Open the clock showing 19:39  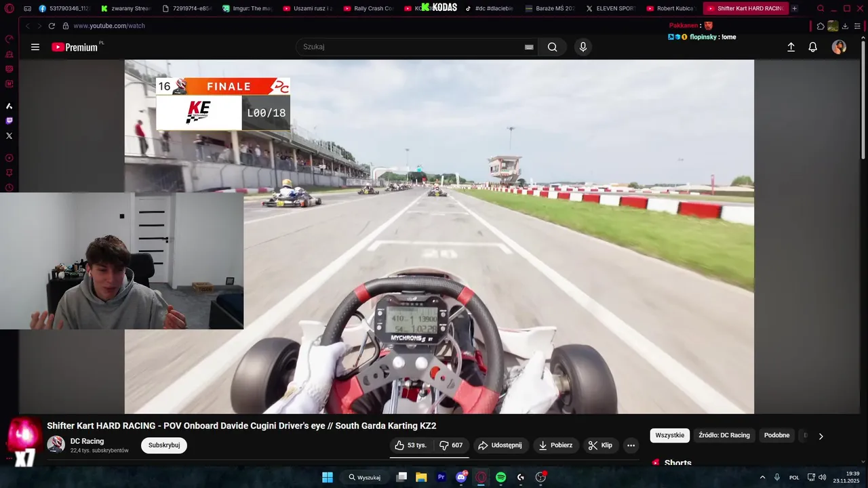847,477
